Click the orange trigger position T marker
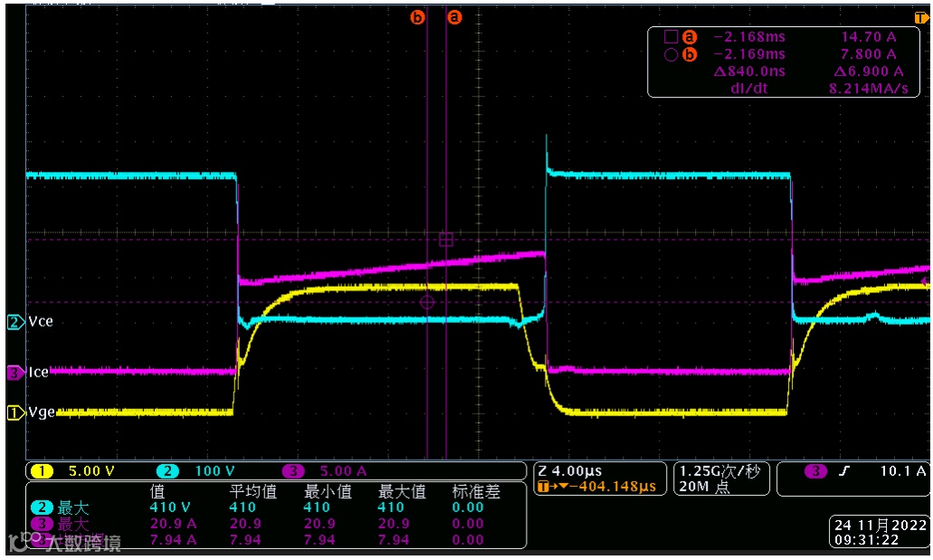This screenshot has height=560, width=933. [921, 18]
